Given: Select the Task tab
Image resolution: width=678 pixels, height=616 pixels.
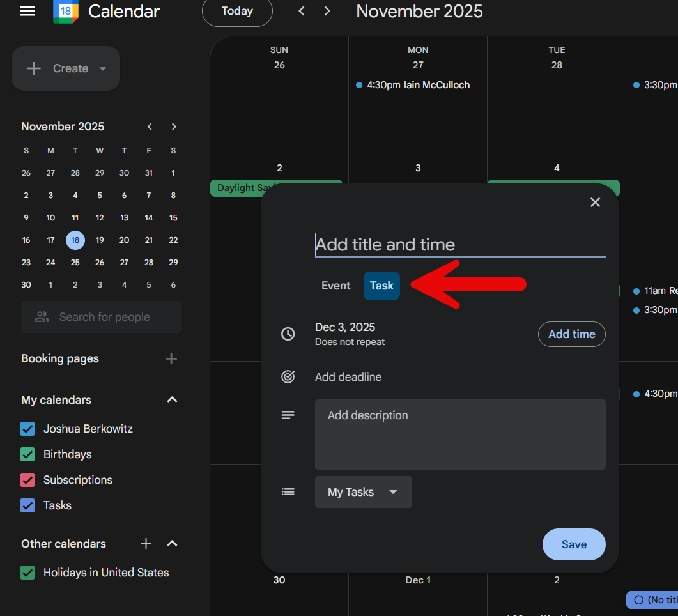Looking at the screenshot, I should click(x=381, y=286).
